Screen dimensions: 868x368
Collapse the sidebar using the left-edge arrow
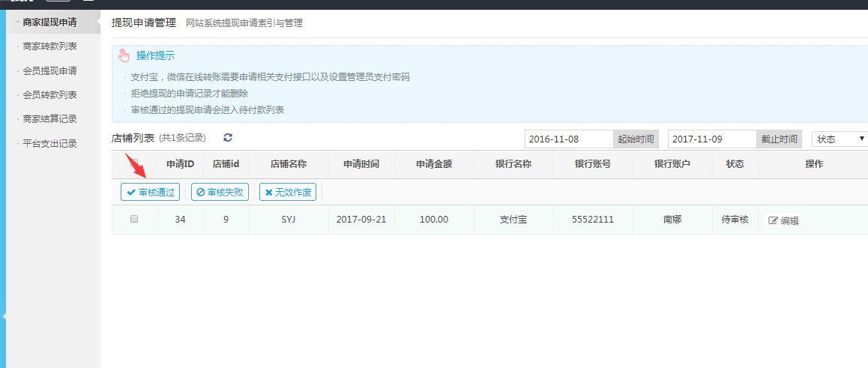[x=4, y=316]
